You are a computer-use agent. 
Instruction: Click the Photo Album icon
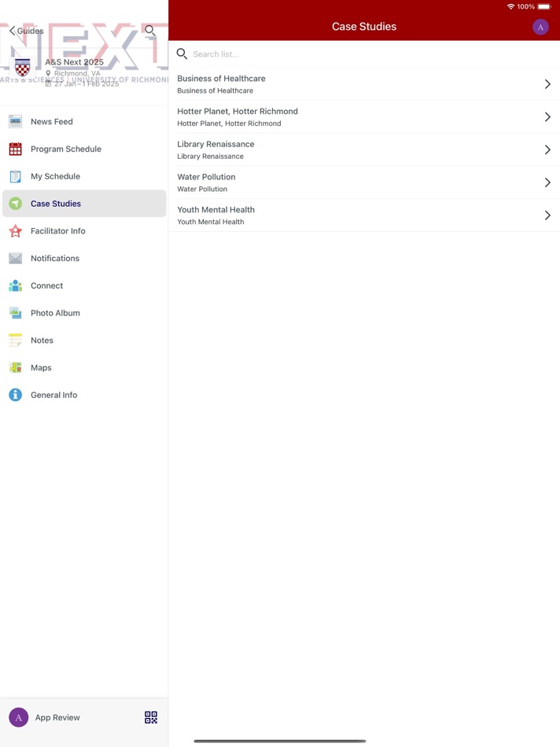(x=15, y=313)
